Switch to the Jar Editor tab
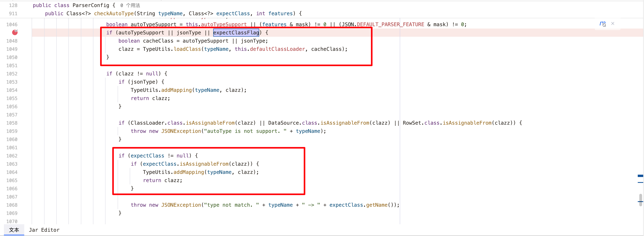Viewport: 644px width, 236px height. [44, 230]
